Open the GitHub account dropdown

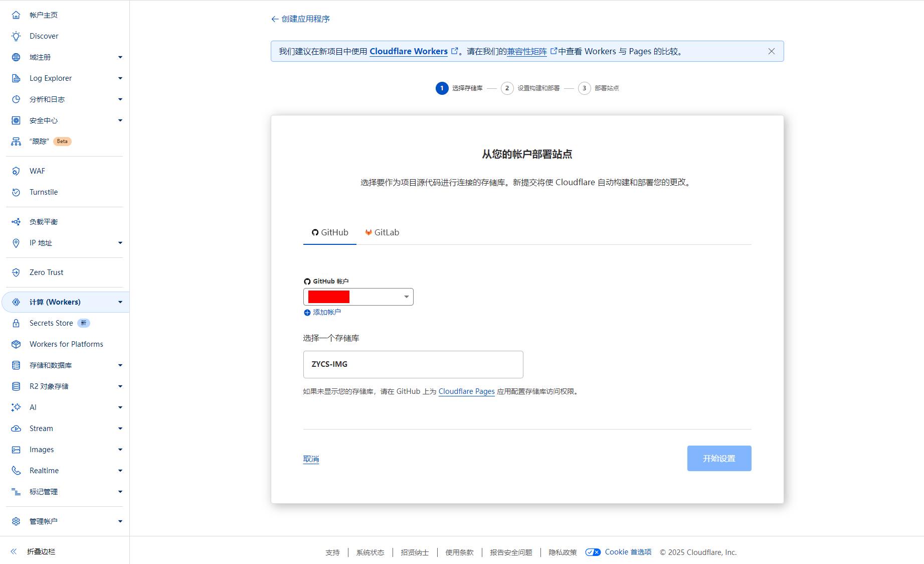point(358,297)
